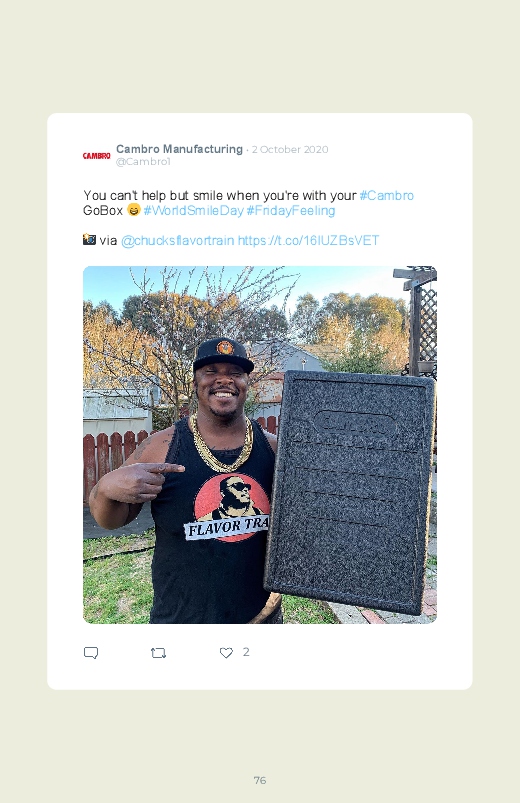
Task: Open the Cambro Manufacturing profile name
Action: [179, 149]
